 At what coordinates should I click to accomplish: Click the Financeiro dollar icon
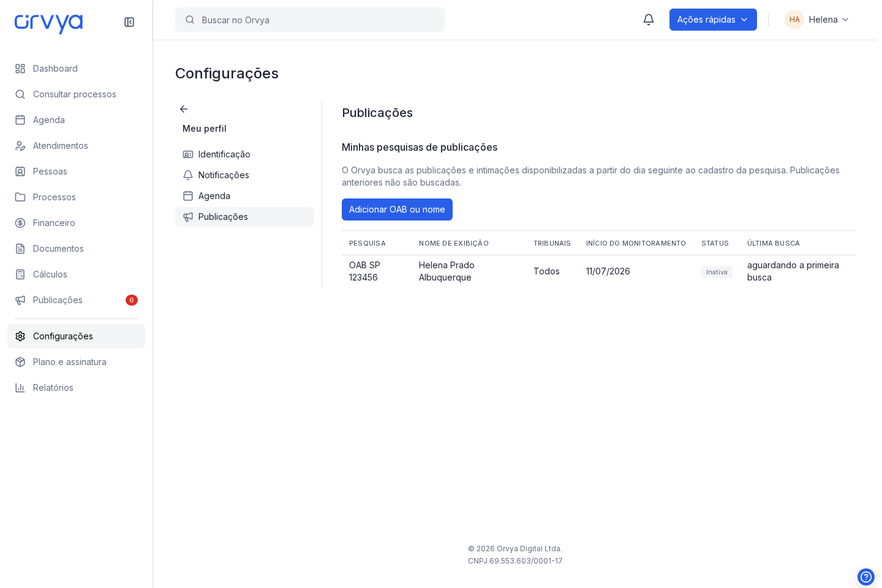(x=20, y=223)
